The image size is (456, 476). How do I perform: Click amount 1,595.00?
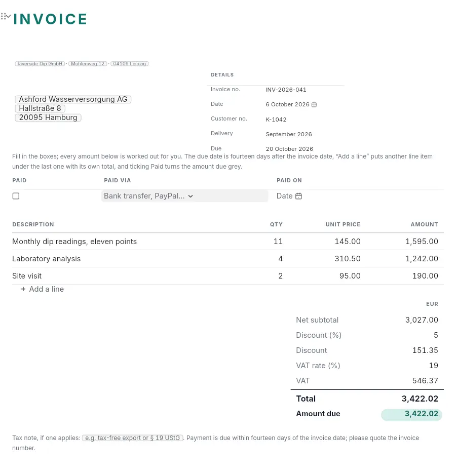pyautogui.click(x=422, y=242)
